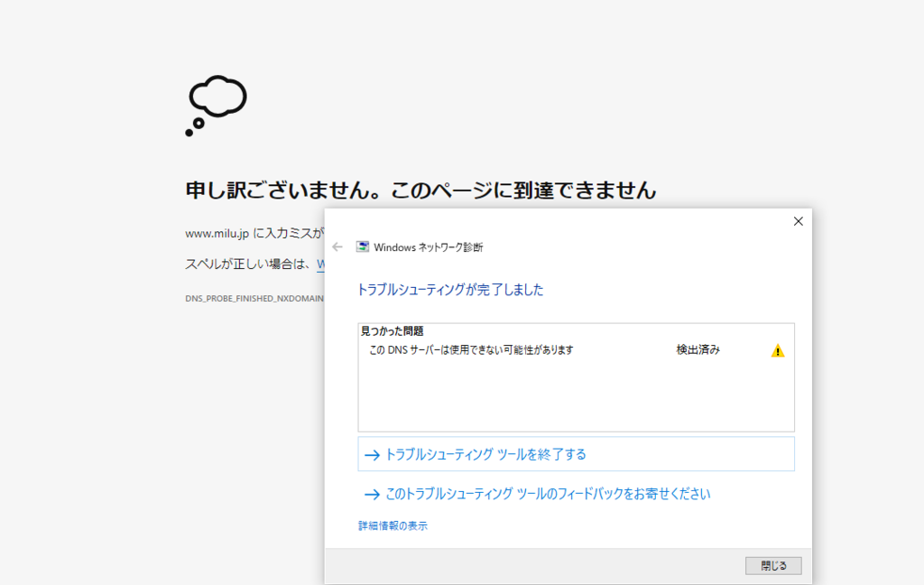
Task: Click the 申し訳ございません error page heading
Action: pos(420,190)
